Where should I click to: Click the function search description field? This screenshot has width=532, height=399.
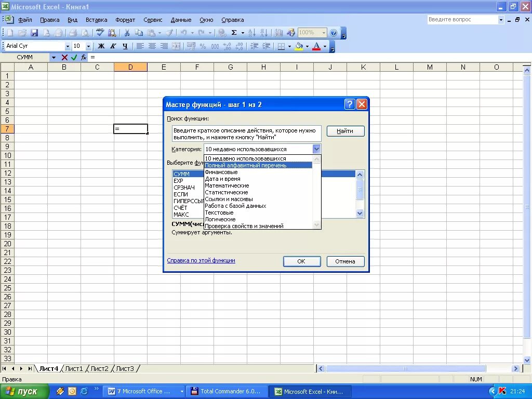point(246,134)
